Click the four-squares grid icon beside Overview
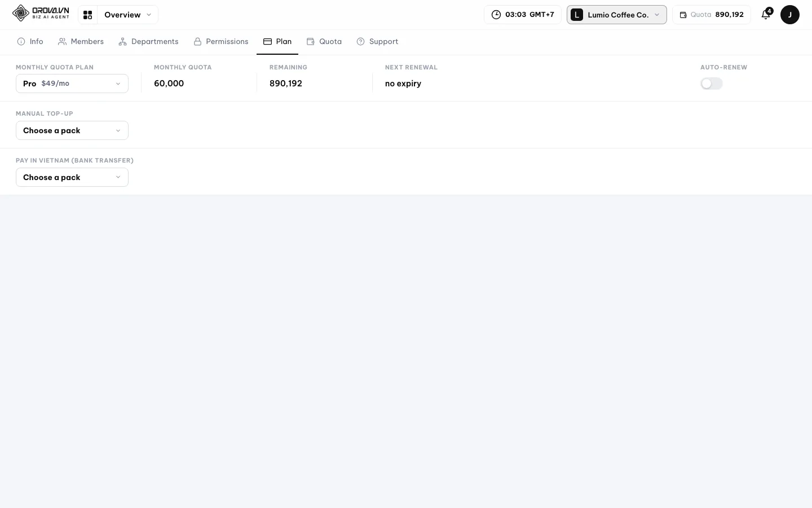Image resolution: width=812 pixels, height=508 pixels. [x=87, y=15]
